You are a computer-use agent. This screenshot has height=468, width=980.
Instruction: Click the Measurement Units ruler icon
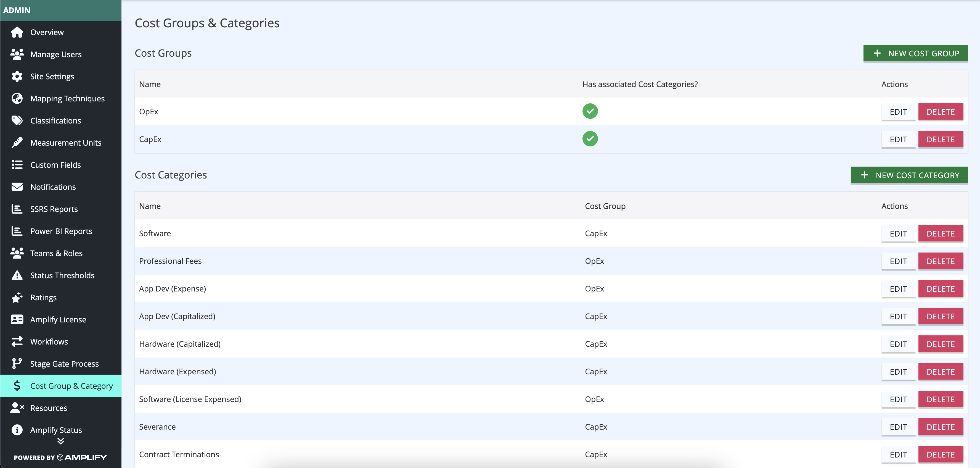pyautogui.click(x=17, y=143)
